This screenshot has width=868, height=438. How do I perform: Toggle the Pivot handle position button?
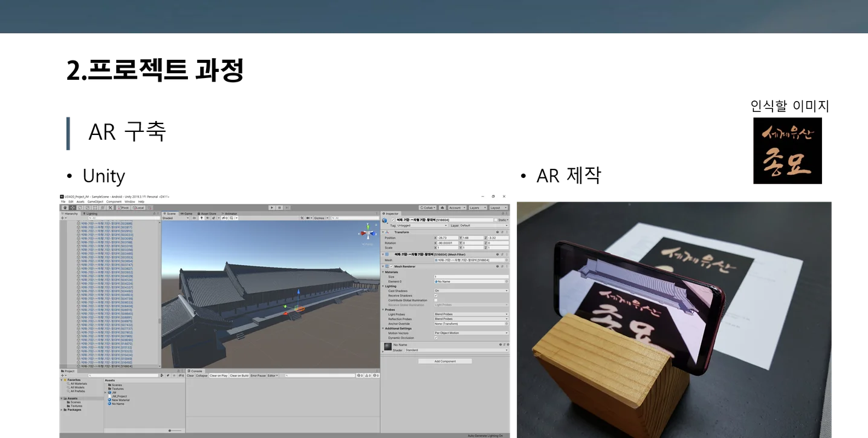pos(124,208)
